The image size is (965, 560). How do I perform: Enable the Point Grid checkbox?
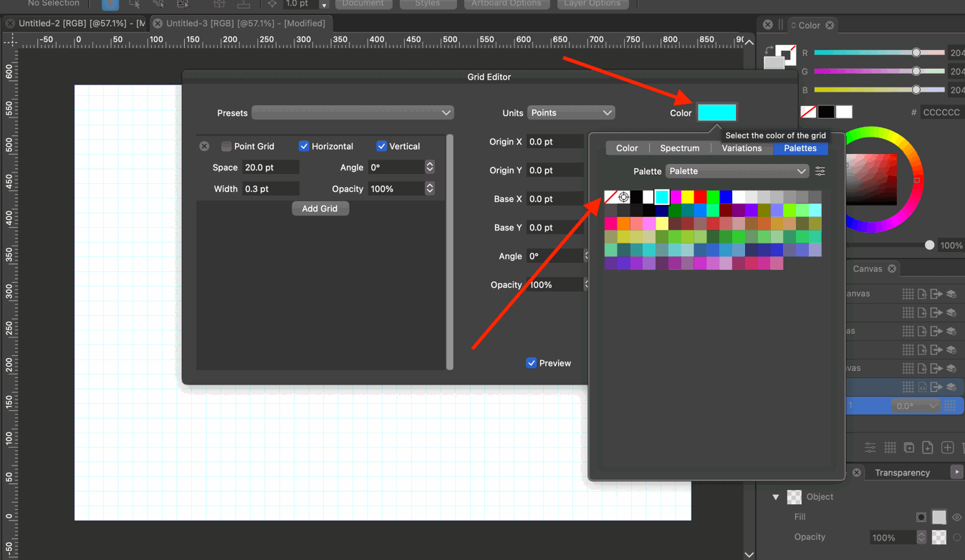coord(226,146)
